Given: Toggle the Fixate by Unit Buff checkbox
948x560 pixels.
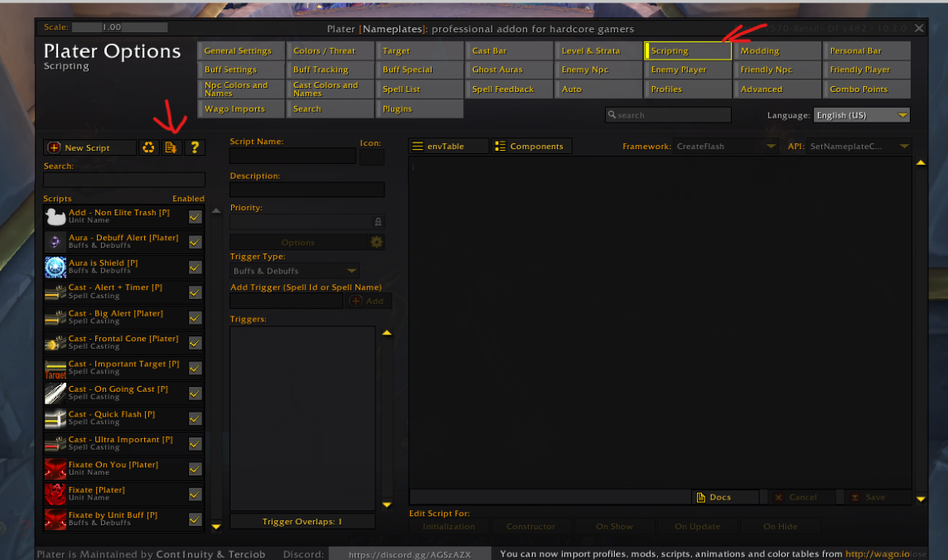Looking at the screenshot, I should 195,519.
